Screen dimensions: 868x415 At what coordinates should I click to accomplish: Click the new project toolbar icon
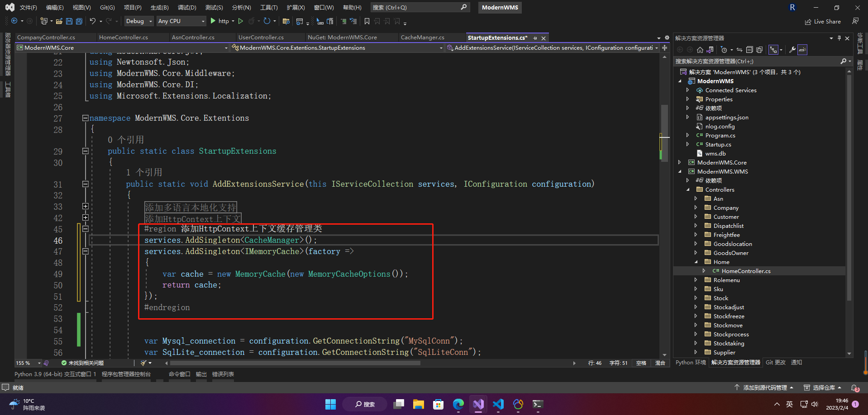click(x=44, y=21)
